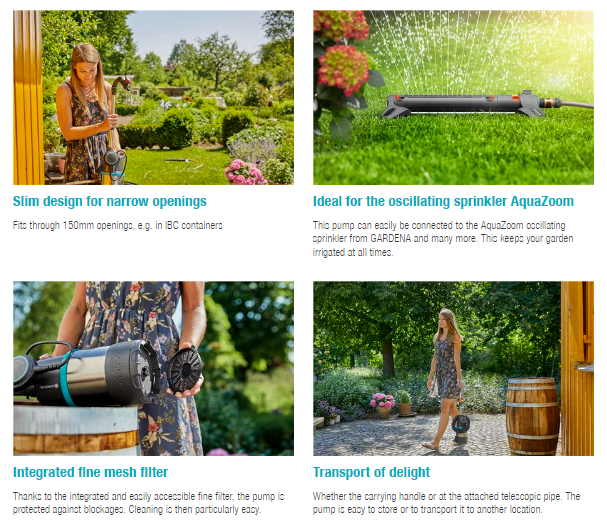Image resolution: width=607 pixels, height=532 pixels.
Task: Click the pump carried near the woman's feet
Action: (x=461, y=428)
